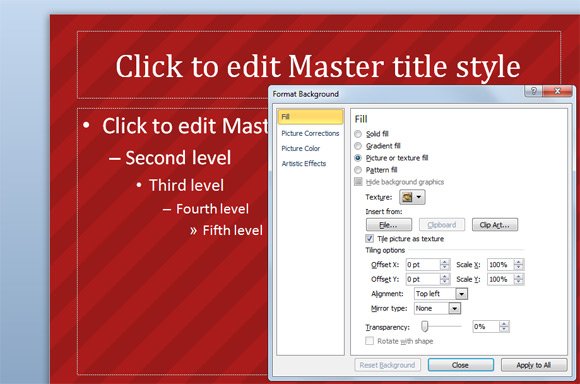Increase Offset X with up spinner arrow
This screenshot has height=384, width=580.
(x=445, y=262)
